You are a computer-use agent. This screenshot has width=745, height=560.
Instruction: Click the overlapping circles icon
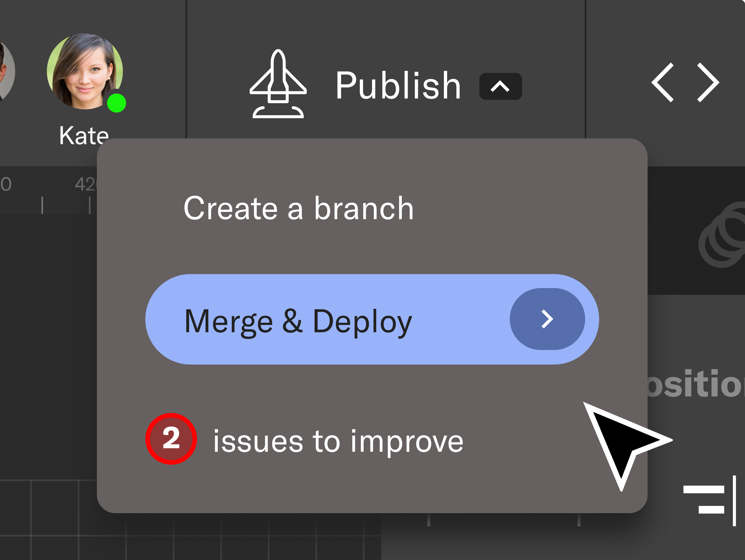pos(724,235)
